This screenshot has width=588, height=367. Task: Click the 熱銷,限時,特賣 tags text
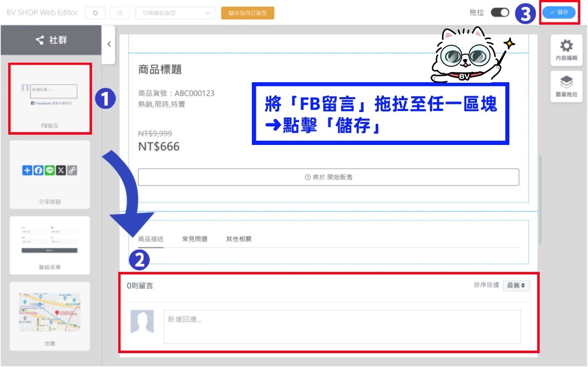click(x=161, y=104)
